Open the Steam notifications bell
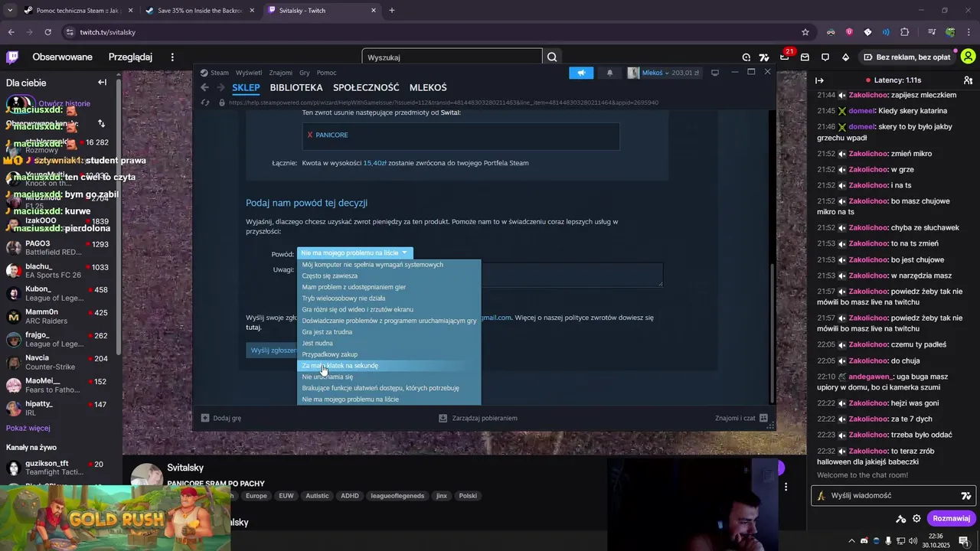 tap(609, 73)
